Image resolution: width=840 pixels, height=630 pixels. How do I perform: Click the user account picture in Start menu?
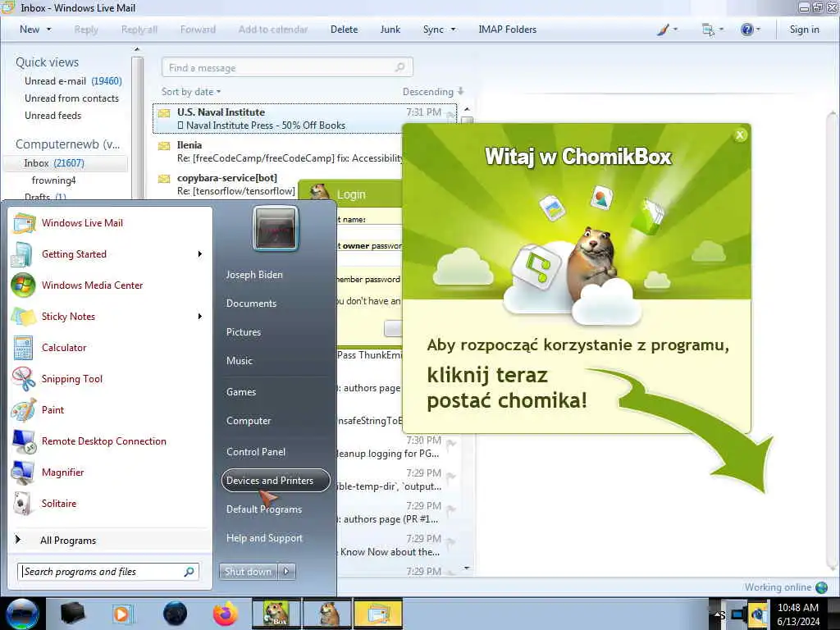pyautogui.click(x=276, y=229)
